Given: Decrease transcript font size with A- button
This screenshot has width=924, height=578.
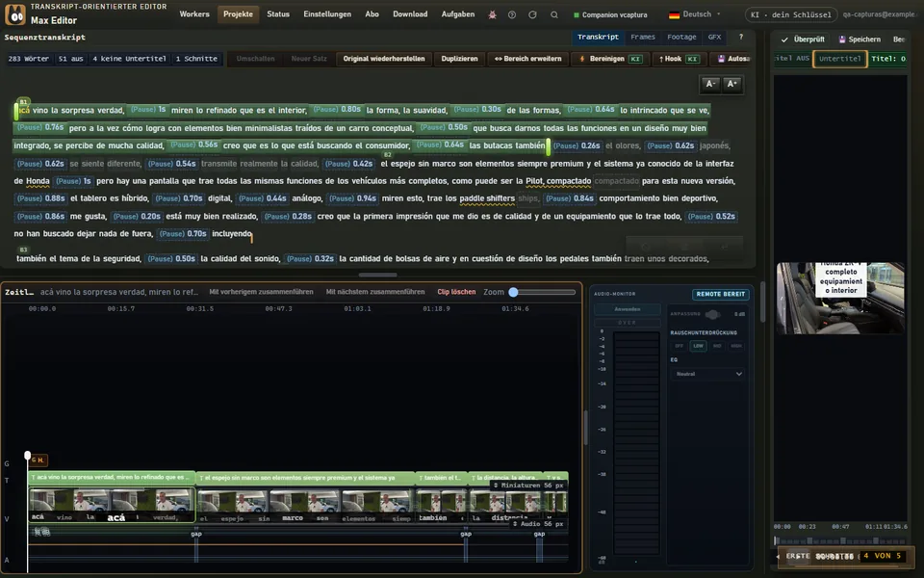Looking at the screenshot, I should point(710,84).
